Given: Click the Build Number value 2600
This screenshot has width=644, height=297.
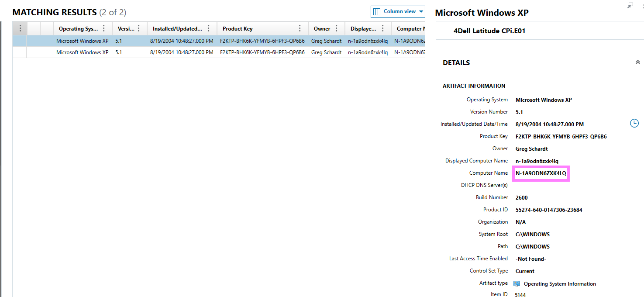Looking at the screenshot, I should click(522, 197).
